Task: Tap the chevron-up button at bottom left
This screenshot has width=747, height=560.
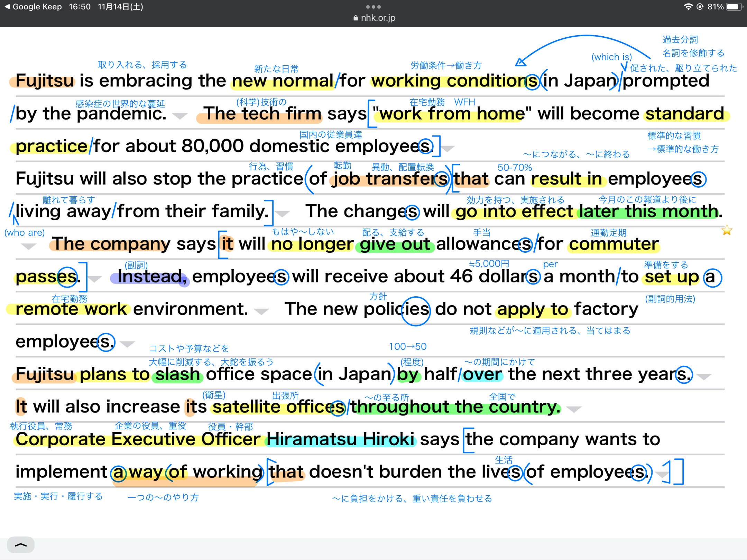Action: click(x=21, y=545)
